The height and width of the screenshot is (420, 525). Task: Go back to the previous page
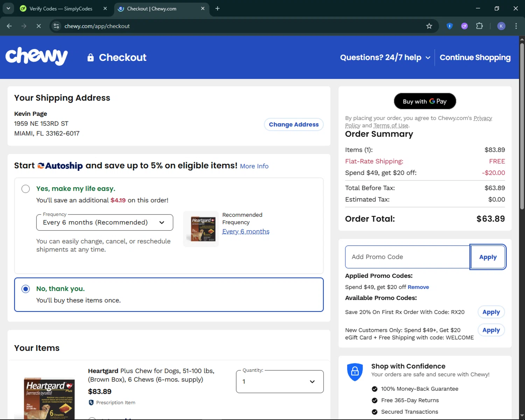(9, 26)
